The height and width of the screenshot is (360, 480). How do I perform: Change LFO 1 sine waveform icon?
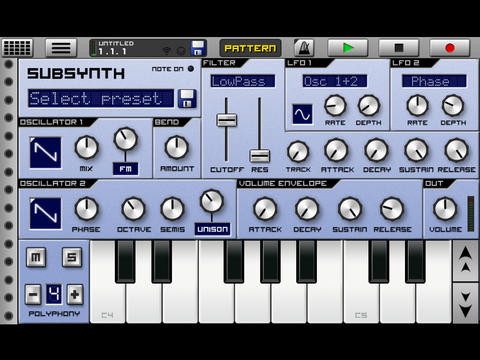[302, 114]
